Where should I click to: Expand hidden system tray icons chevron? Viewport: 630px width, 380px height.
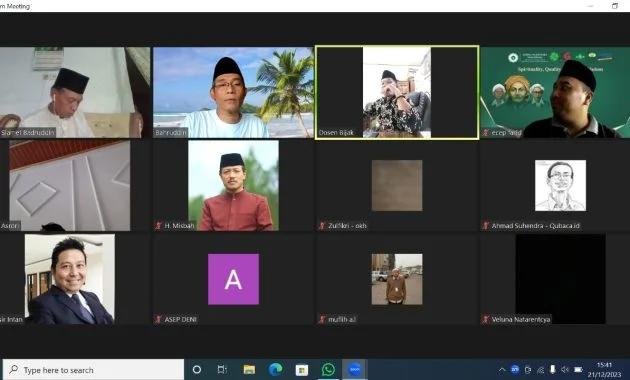(x=502, y=370)
